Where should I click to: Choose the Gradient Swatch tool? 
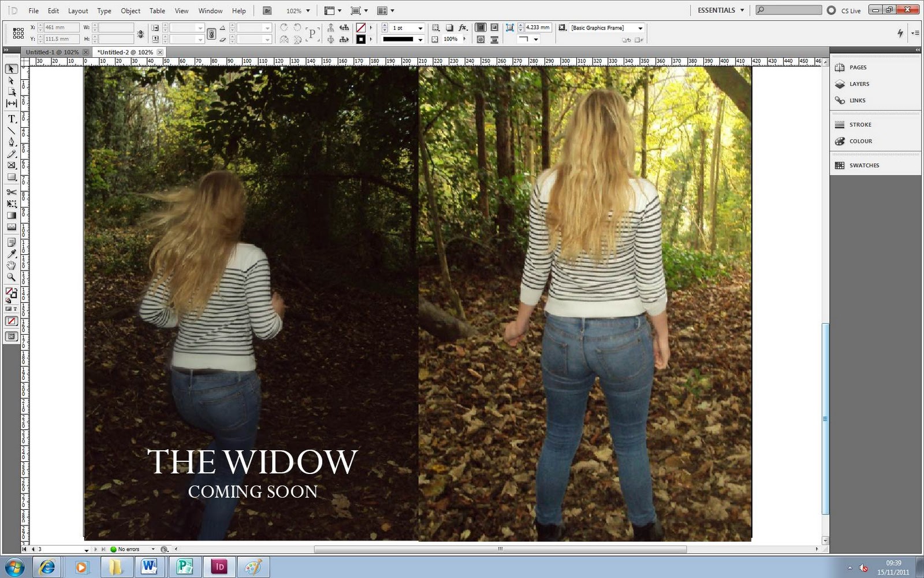coord(10,216)
